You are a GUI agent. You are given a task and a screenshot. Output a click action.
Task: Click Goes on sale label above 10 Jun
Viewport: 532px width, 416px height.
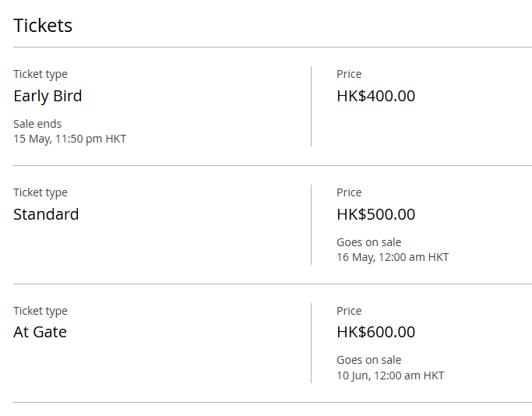click(368, 360)
